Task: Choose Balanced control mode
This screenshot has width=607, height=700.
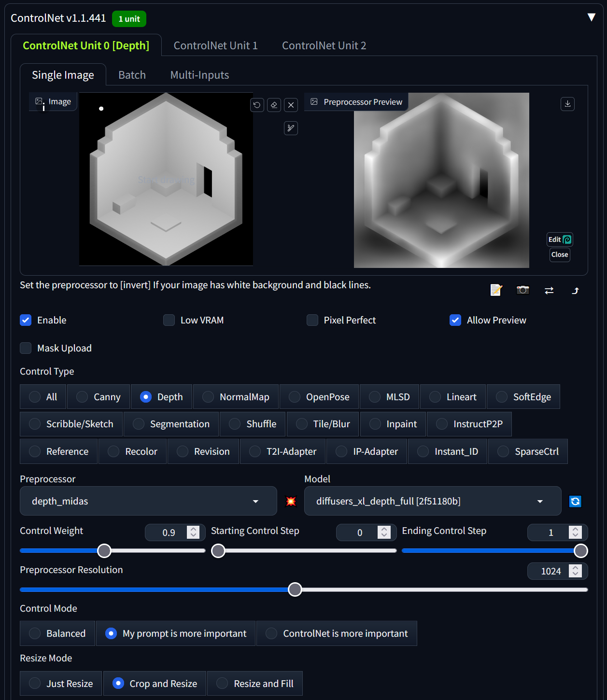Action: click(57, 633)
